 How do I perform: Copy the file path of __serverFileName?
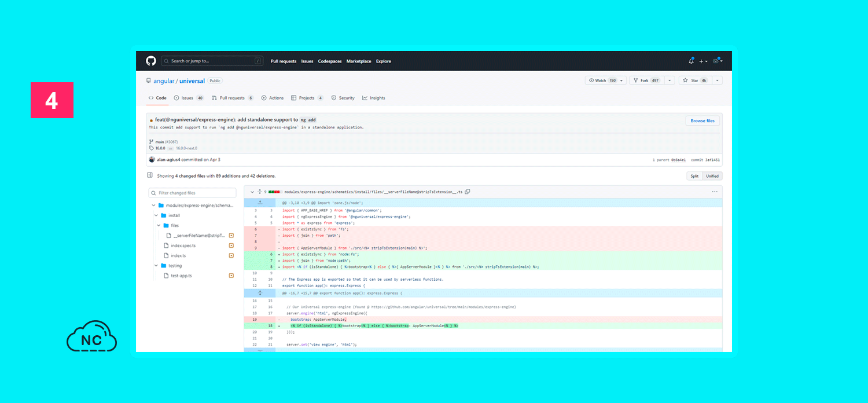tap(468, 192)
